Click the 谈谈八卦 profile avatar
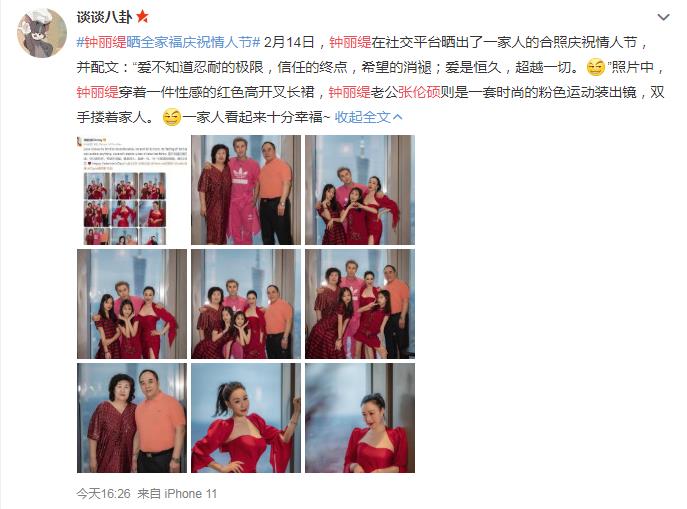Viewport: 687px width, 509px height. (x=42, y=33)
